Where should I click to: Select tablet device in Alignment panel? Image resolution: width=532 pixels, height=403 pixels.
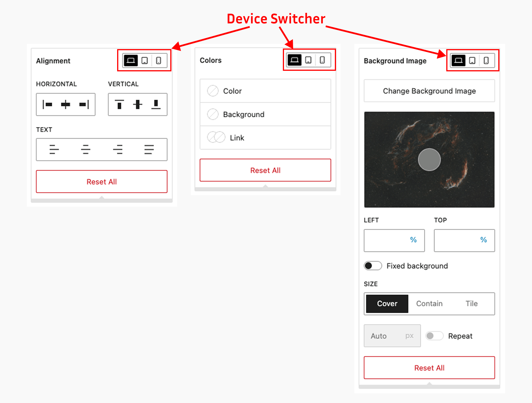pyautogui.click(x=145, y=61)
